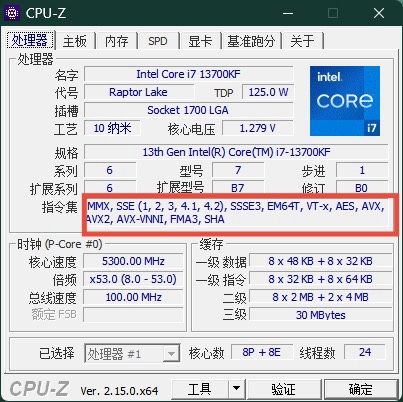Close the CPU-Z window
This screenshot has width=403, height=402.
pyautogui.click(x=379, y=13)
